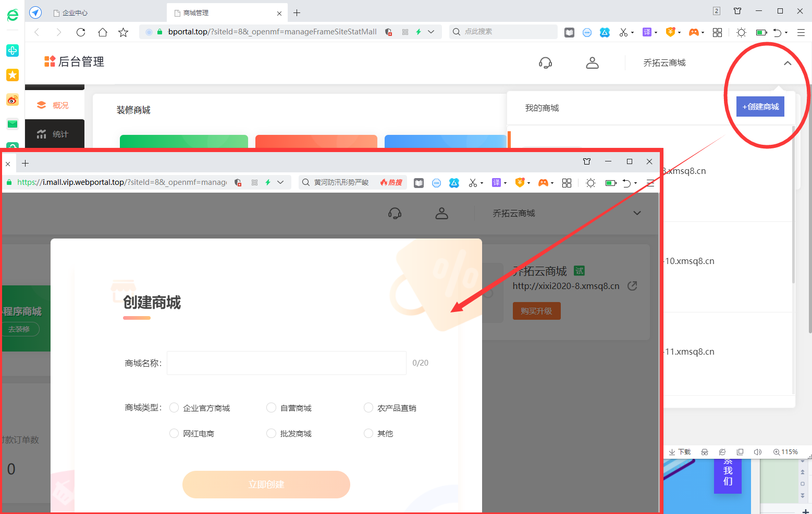The height and width of the screenshot is (514, 812).
Task: Click the 购买升级 button
Action: click(536, 311)
